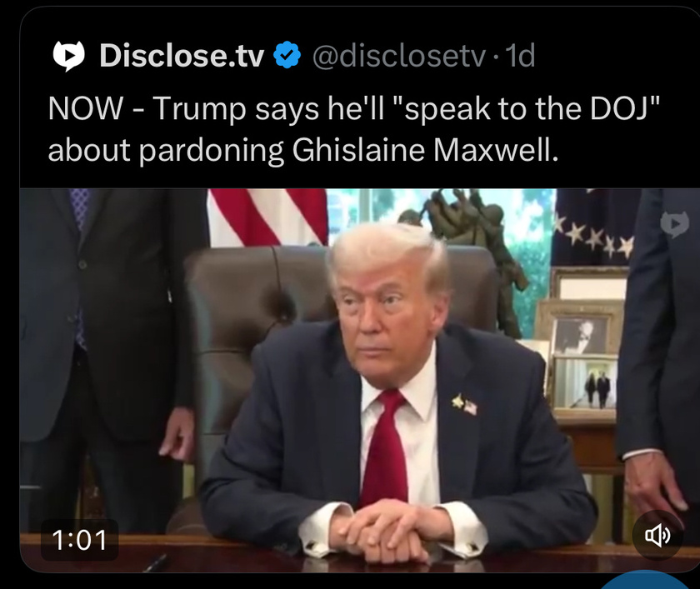
Task: Click the red tie in the video
Action: click(x=387, y=447)
